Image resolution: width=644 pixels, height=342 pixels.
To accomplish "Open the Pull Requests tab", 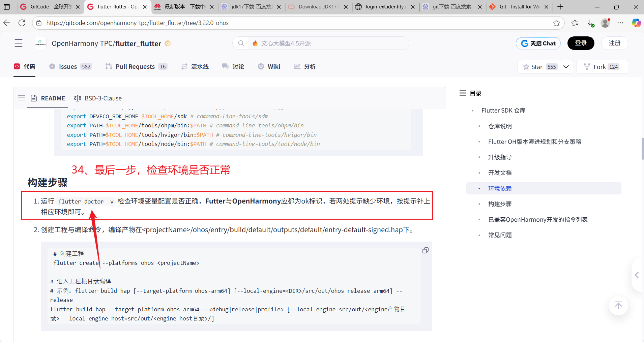I will (136, 66).
